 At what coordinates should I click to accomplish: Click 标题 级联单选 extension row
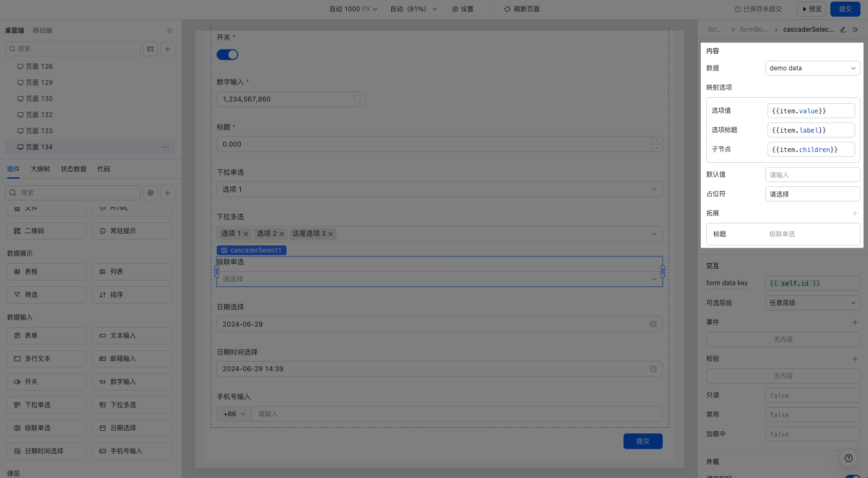[783, 234]
